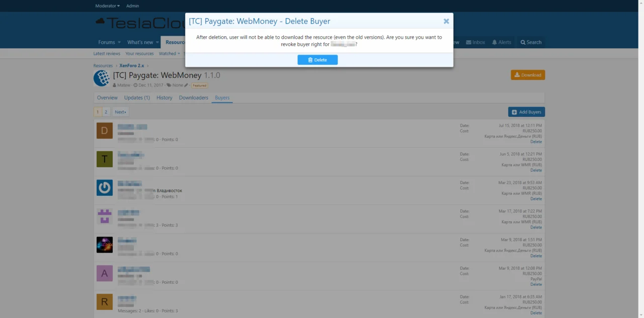The width and height of the screenshot is (644, 318).
Task: Expand the What's new dropdown arrow
Action: click(x=157, y=42)
